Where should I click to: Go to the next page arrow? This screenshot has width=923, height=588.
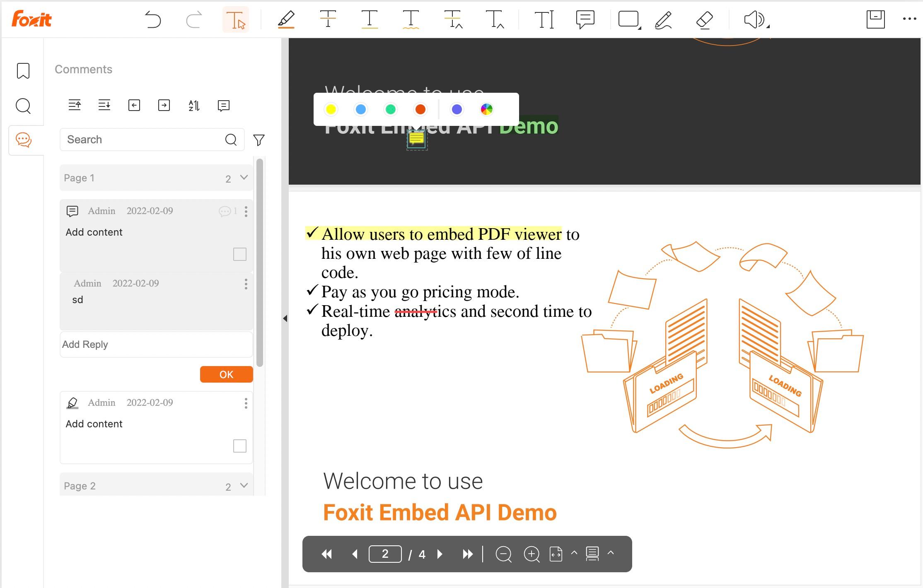tap(440, 554)
